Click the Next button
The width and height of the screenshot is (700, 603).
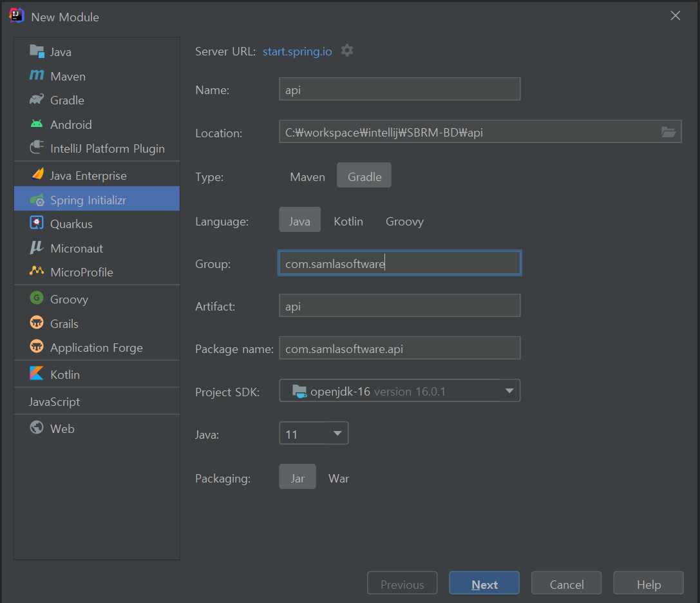click(x=484, y=583)
